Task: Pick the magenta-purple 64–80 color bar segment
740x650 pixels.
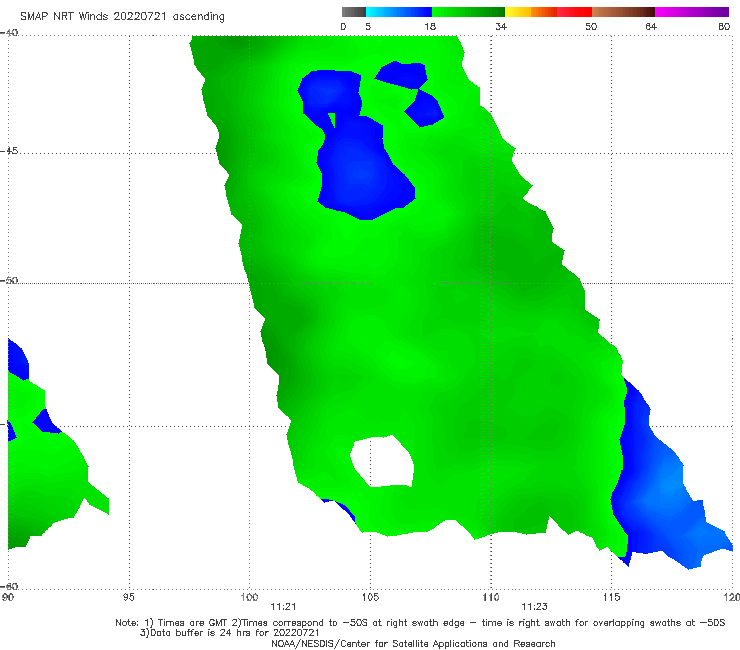Action: [692, 12]
